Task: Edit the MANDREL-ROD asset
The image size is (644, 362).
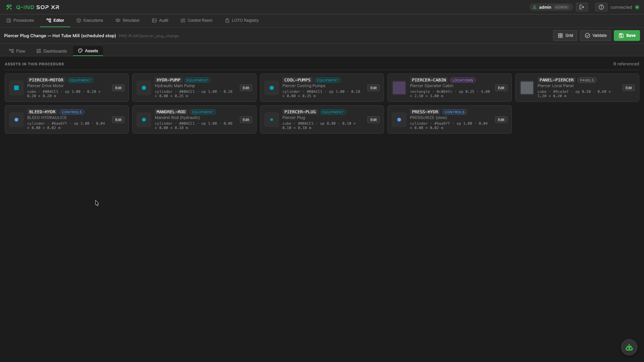Action: [246, 120]
